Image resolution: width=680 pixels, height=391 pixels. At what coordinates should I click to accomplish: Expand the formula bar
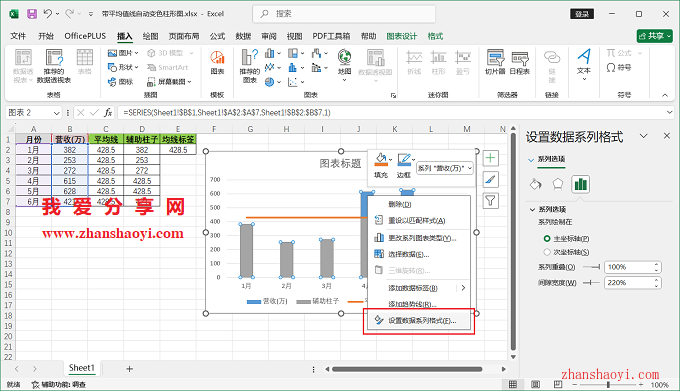click(x=670, y=113)
